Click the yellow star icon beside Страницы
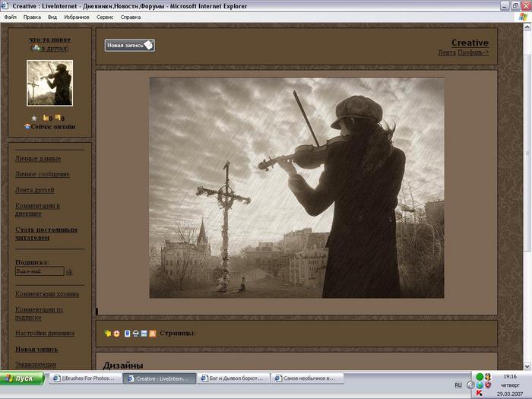 [x=108, y=334]
